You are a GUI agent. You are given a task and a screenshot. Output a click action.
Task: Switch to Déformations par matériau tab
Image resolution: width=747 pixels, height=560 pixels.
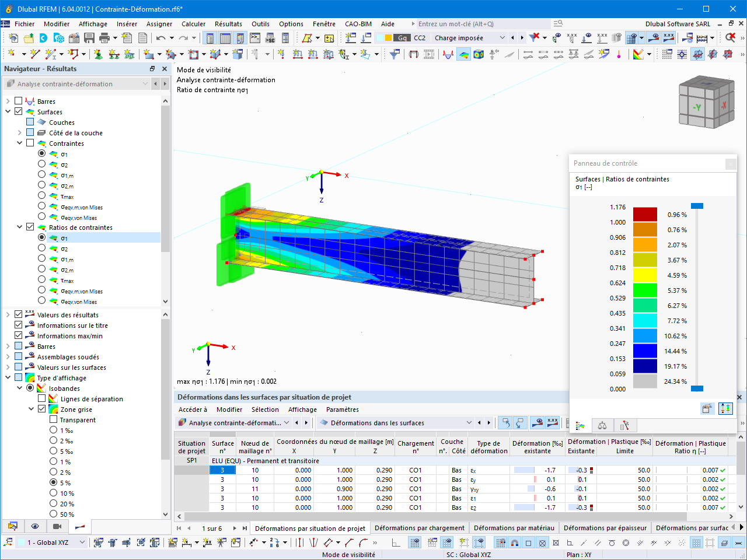click(x=514, y=528)
